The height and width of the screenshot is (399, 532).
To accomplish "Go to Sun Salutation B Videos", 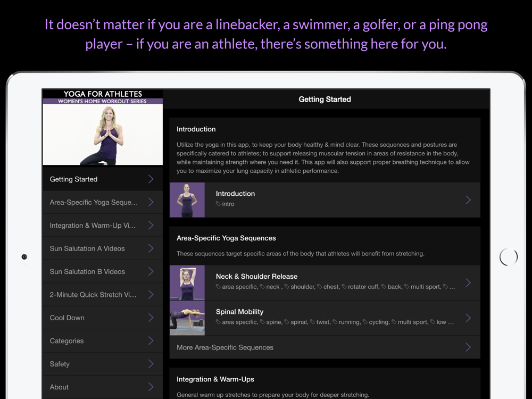I will point(103,271).
